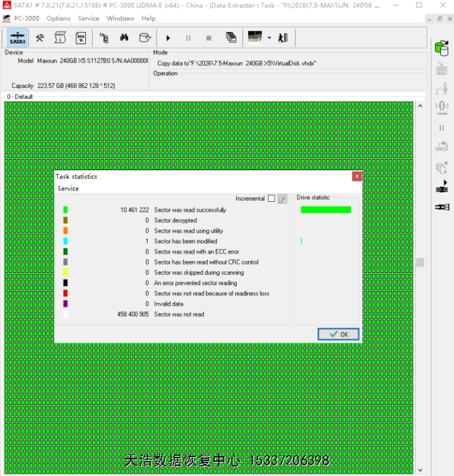Click the red readiness loss swatch

[x=65, y=293]
